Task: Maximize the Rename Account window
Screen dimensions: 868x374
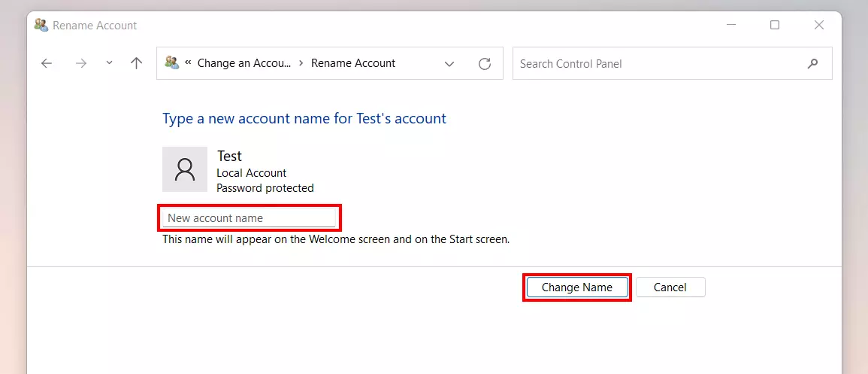Action: pyautogui.click(x=775, y=25)
